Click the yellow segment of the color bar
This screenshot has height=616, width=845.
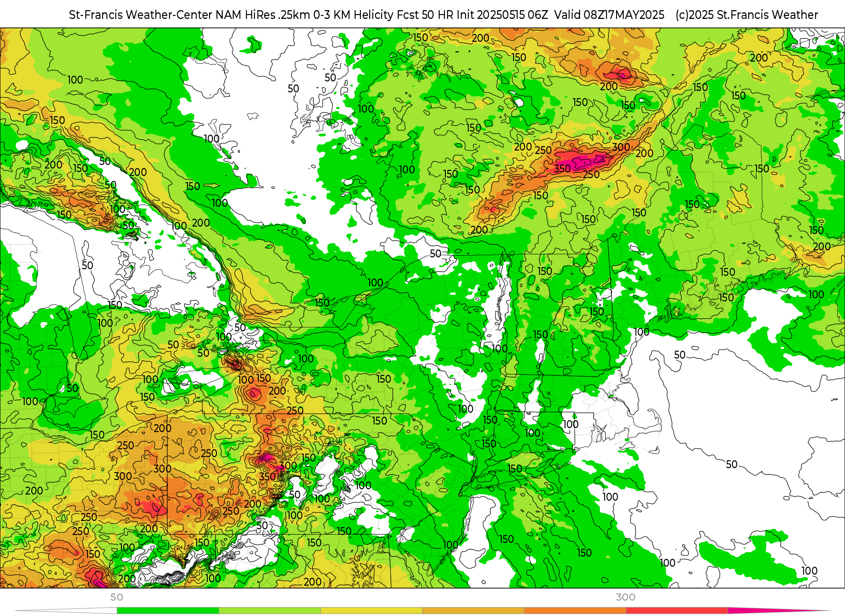[x=371, y=611]
